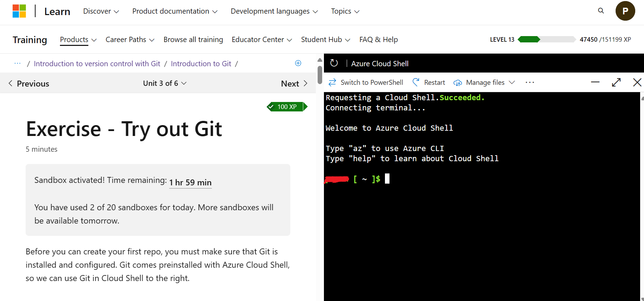
Task: Click the green Succeeded. text in terminal
Action: coord(462,97)
